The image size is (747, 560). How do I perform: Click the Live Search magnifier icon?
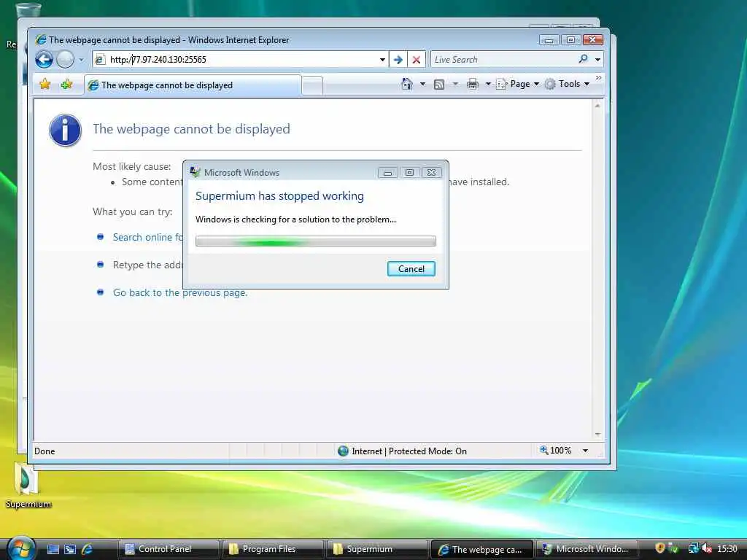[583, 59]
